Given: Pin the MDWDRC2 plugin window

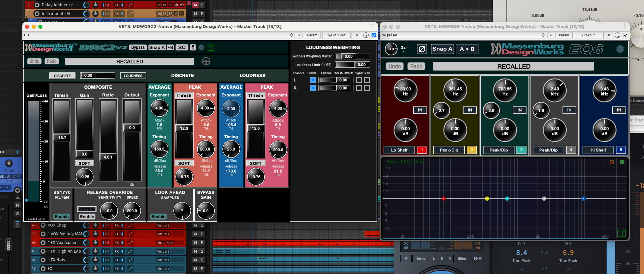Looking at the screenshot, I should (372, 26).
